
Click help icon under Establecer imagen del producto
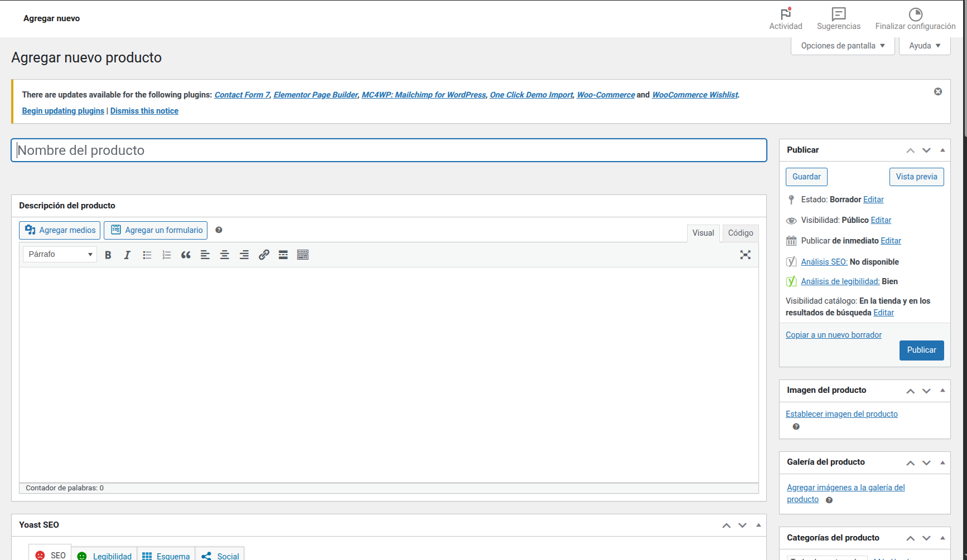tap(796, 427)
